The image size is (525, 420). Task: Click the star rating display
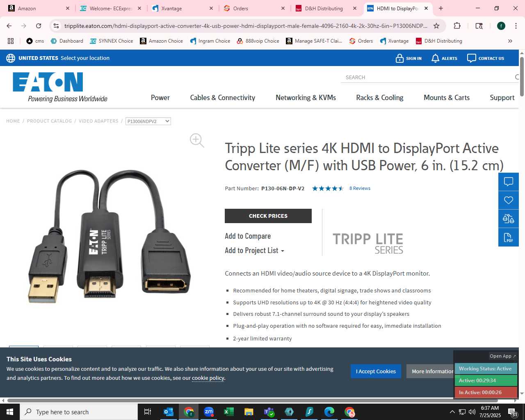(328, 188)
